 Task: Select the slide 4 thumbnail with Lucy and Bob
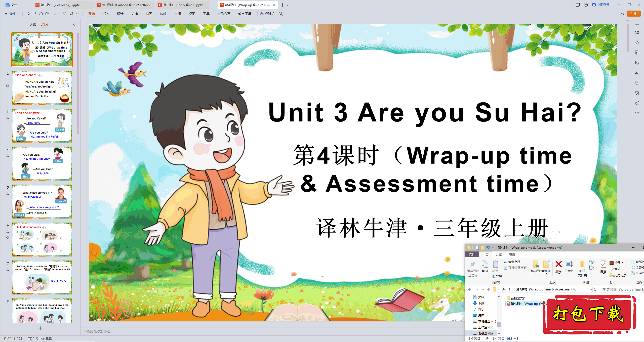coord(42,163)
